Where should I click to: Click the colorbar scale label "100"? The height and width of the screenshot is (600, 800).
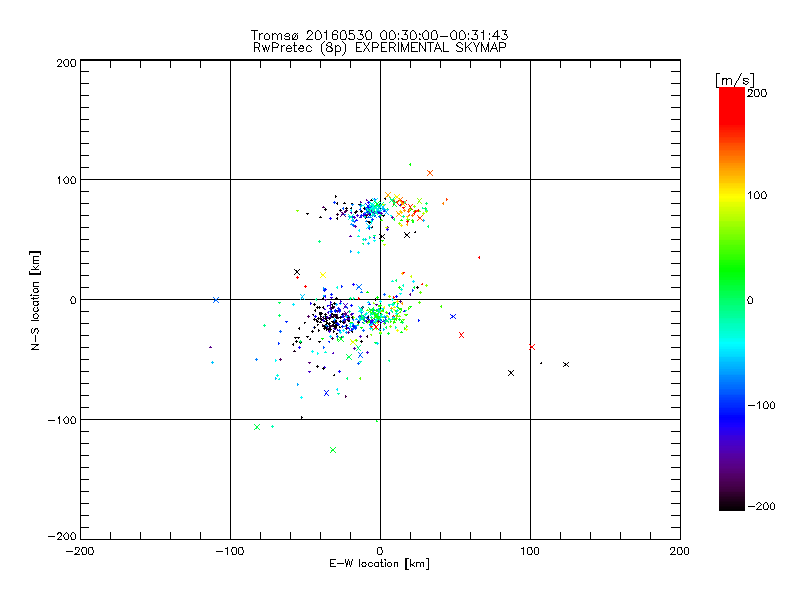coord(757,195)
